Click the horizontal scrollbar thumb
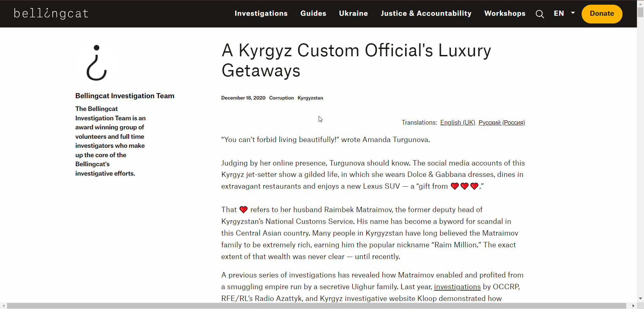Viewport: 644px width, 309px height. (x=316, y=306)
